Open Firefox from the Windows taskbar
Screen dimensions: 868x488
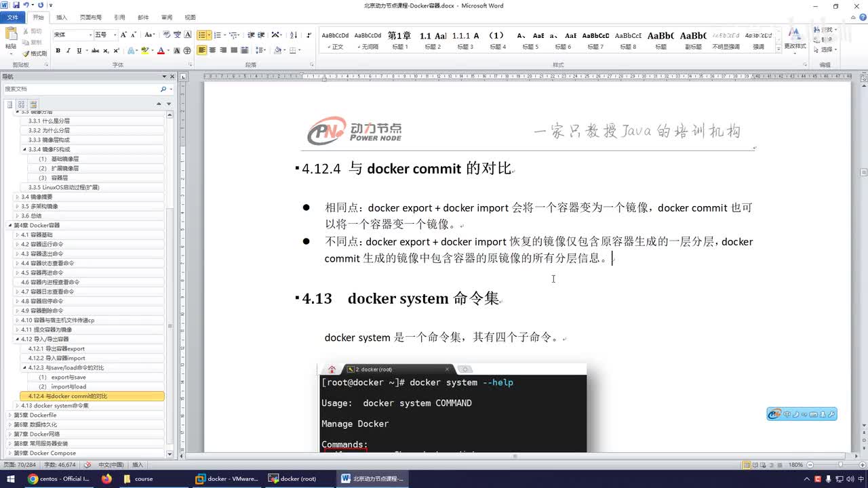[106, 479]
